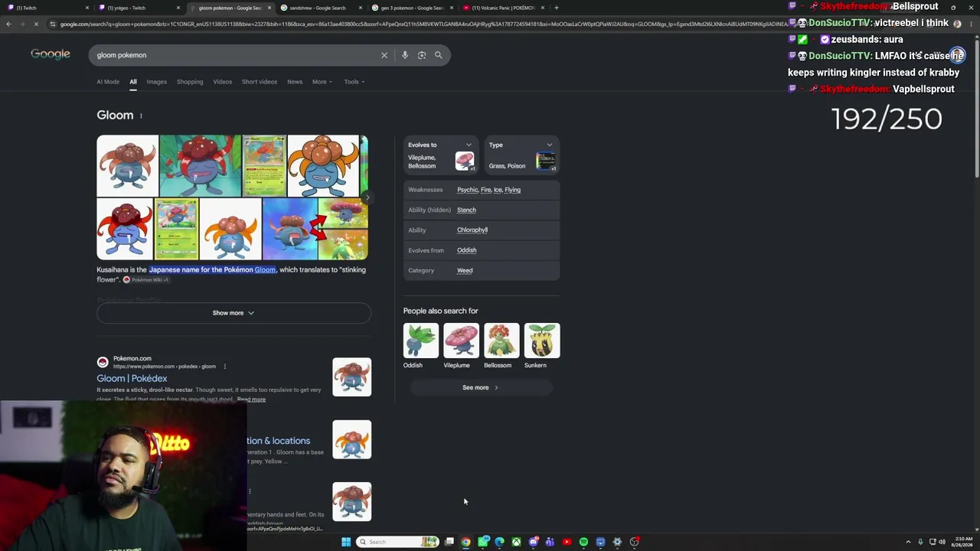Click the Chlorophyll ability link
This screenshot has height=551, width=980.
472,230
